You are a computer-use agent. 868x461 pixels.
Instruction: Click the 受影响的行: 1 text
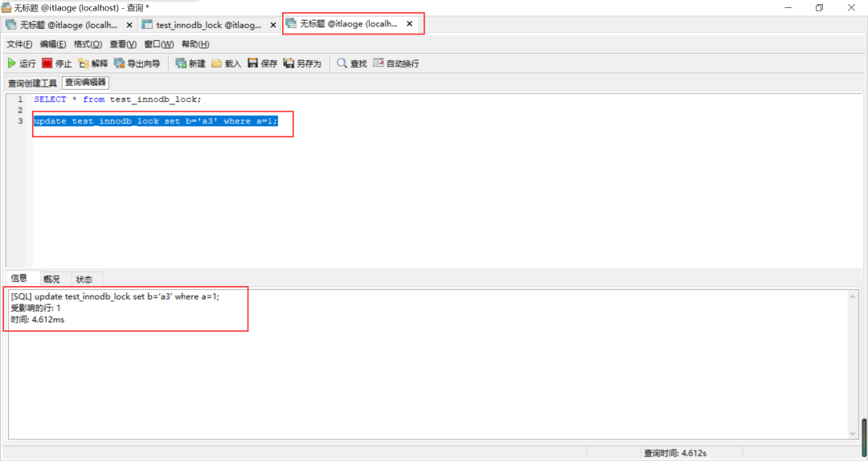(35, 308)
